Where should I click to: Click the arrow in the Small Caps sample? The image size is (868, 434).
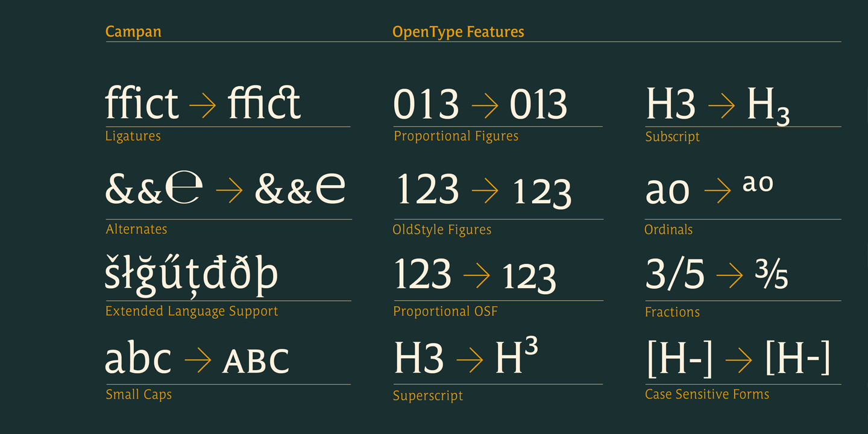pos(198,361)
